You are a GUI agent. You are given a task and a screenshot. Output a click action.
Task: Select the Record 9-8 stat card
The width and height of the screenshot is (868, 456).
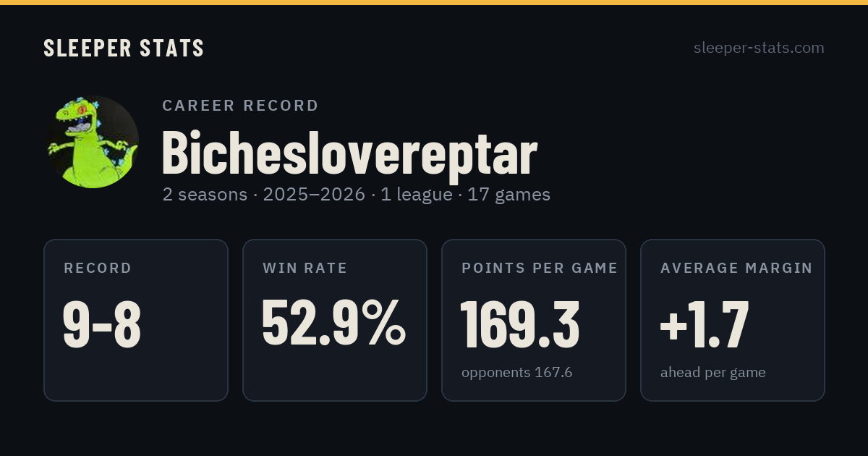coord(136,320)
